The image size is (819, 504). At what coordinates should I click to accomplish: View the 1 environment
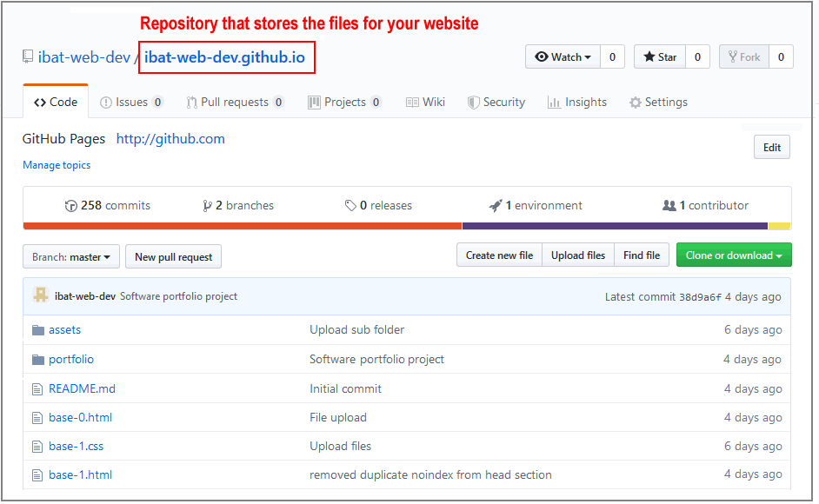tap(536, 206)
